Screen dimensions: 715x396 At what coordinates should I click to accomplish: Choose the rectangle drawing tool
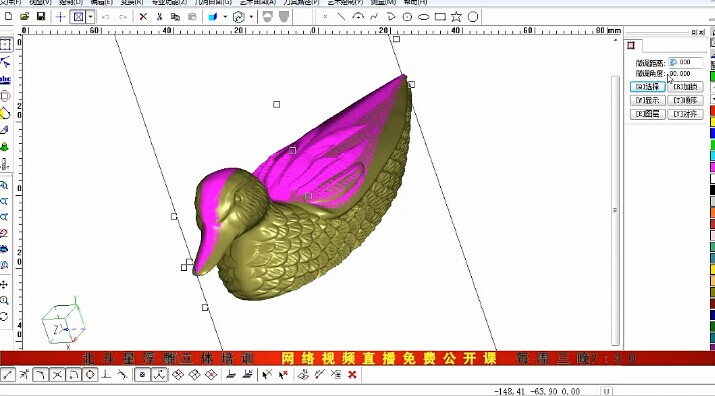pos(440,17)
